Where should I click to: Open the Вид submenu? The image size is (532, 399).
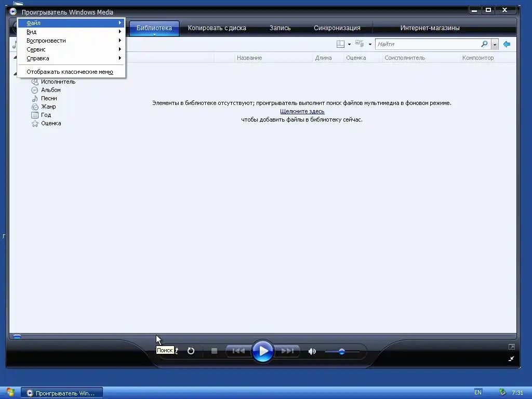click(72, 32)
